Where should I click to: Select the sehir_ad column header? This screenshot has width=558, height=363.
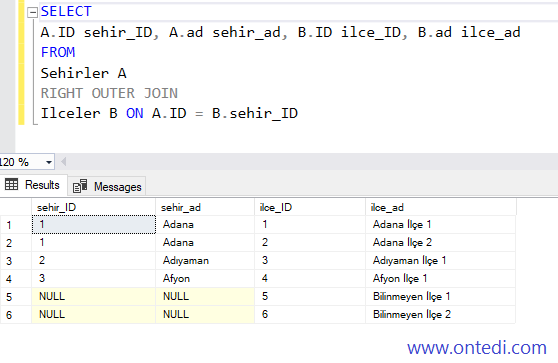(x=205, y=207)
